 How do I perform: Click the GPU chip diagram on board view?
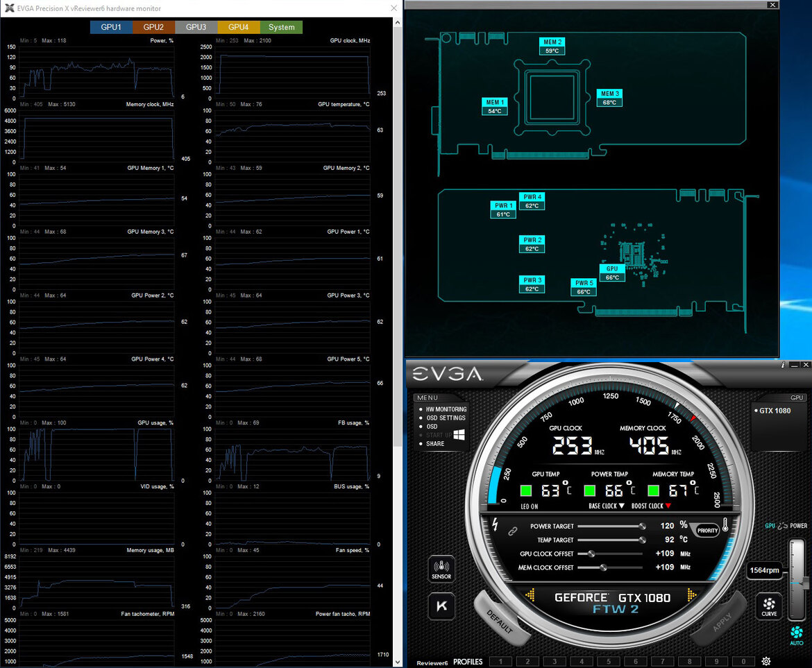point(552,96)
